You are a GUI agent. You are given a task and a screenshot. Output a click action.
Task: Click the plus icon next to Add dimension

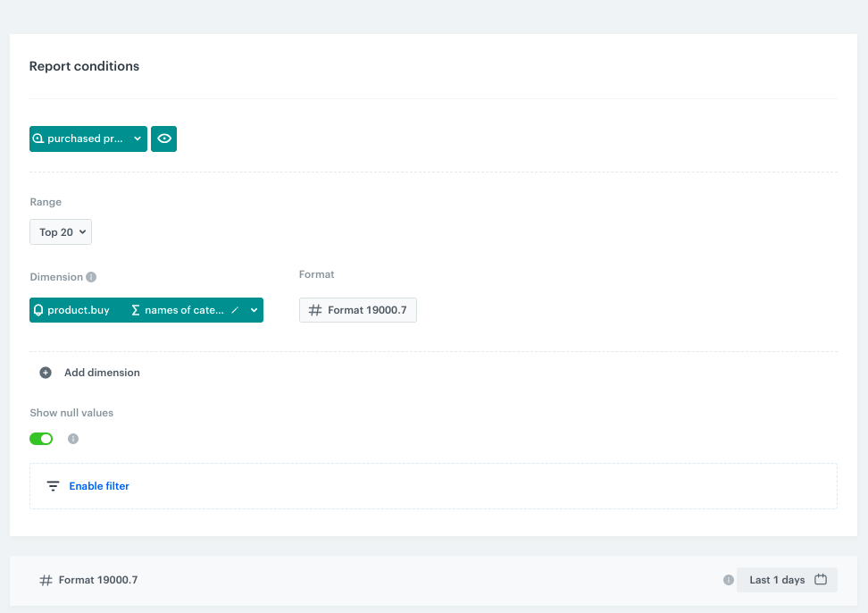tap(46, 373)
